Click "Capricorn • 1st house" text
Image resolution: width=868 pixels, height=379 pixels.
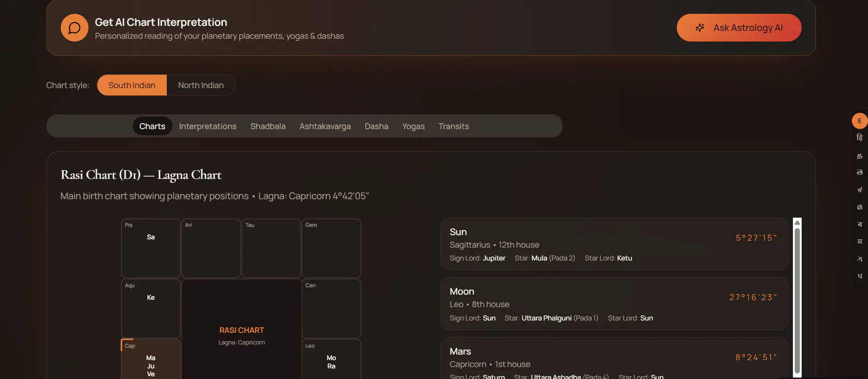click(x=490, y=364)
